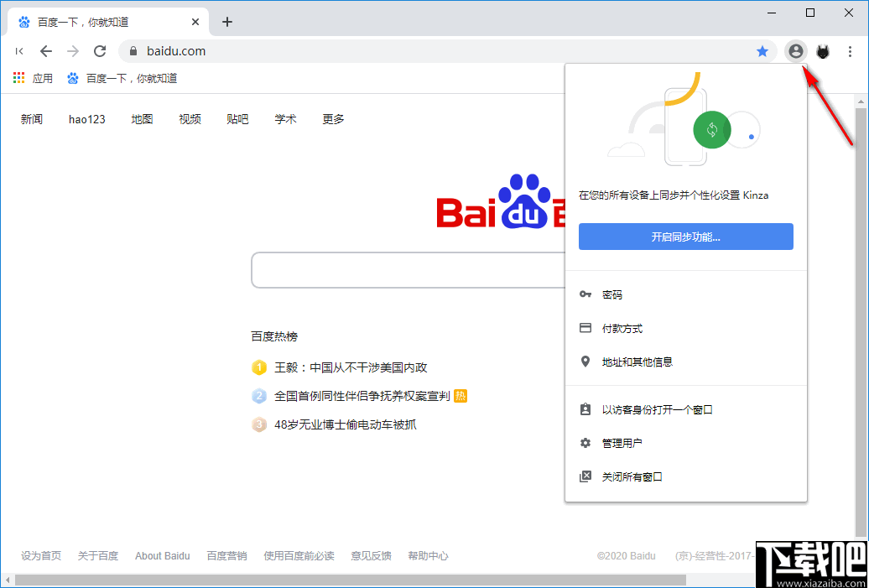
Task: Click the card icon beside 付款方式
Action: coord(585,328)
